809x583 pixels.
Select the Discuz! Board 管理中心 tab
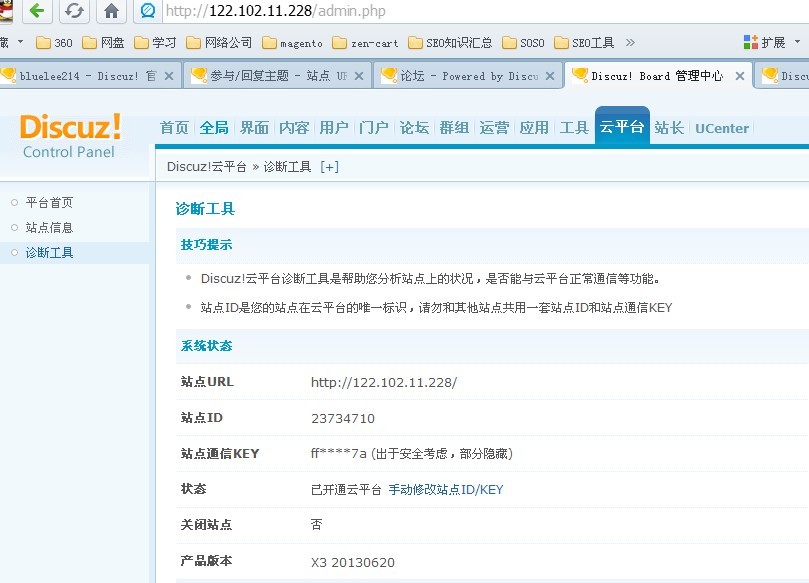point(658,76)
